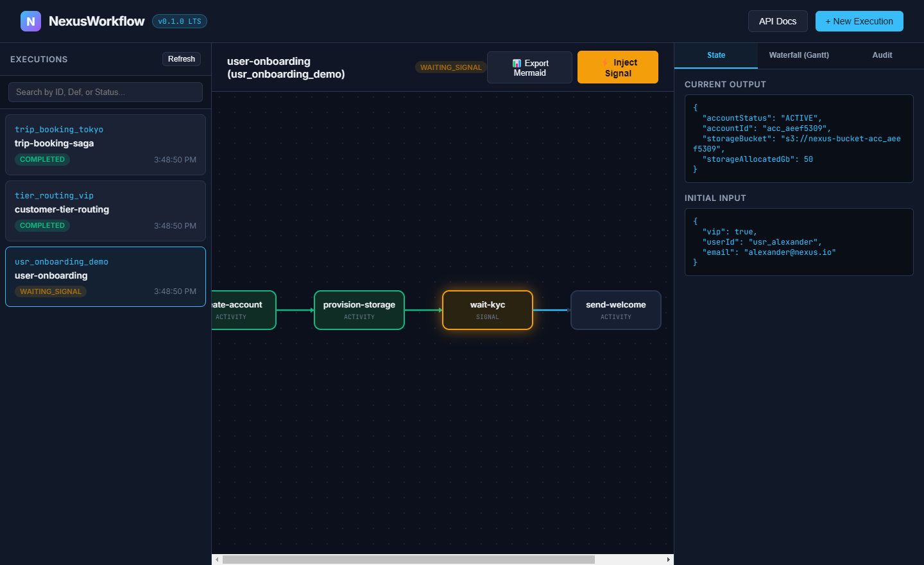Click the user-onboarding workflow title
The image size is (924, 565).
[286, 67]
